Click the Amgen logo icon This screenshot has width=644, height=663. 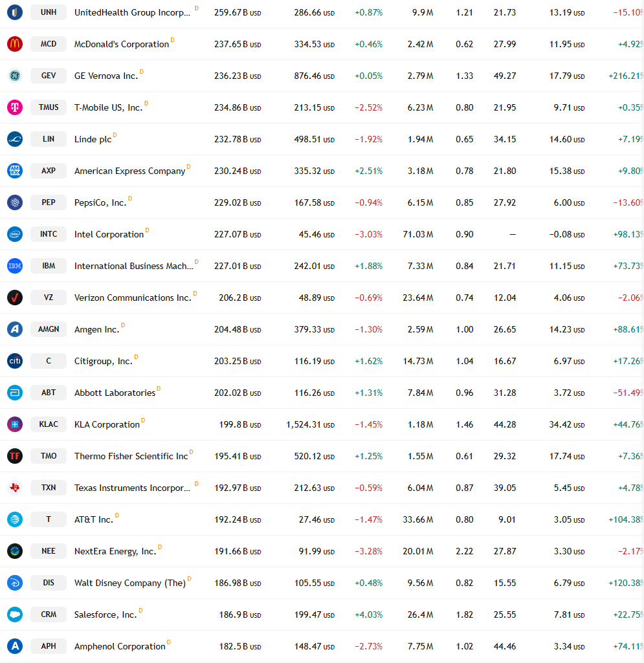click(x=15, y=329)
